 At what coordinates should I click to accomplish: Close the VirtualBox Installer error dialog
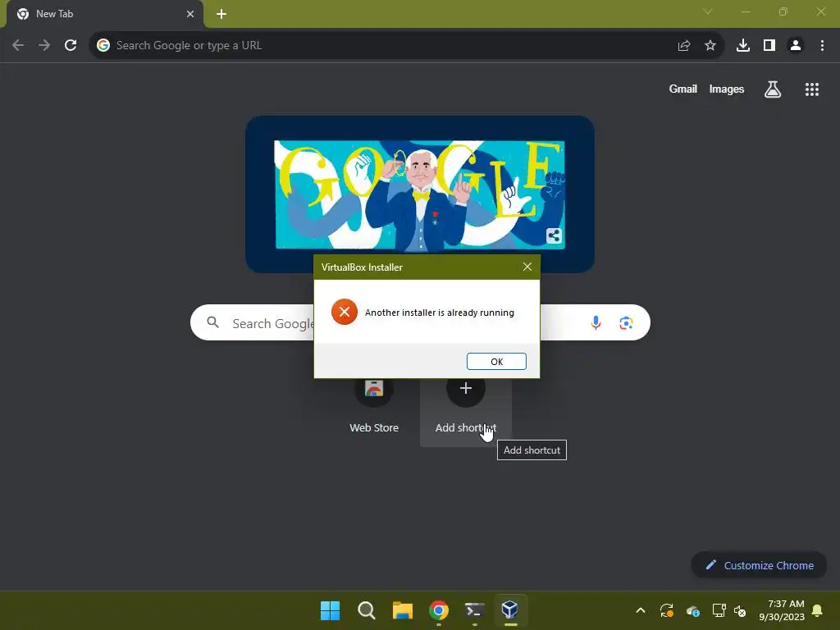click(x=527, y=267)
